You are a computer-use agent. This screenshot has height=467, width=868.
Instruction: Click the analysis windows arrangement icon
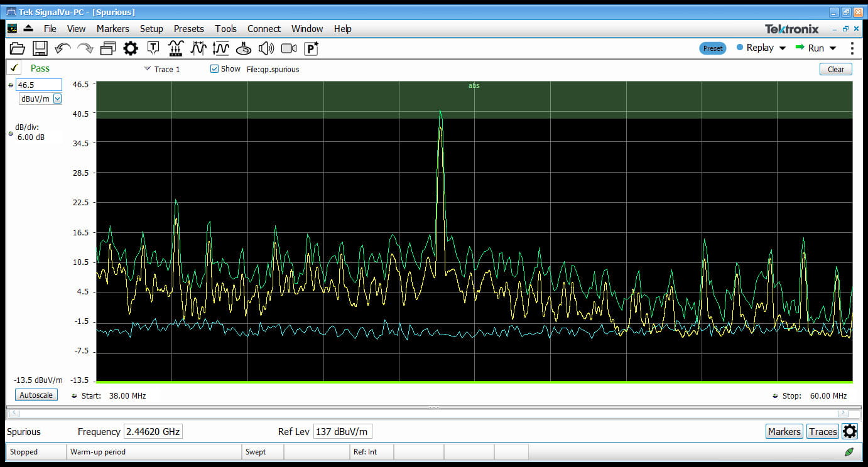coord(107,48)
